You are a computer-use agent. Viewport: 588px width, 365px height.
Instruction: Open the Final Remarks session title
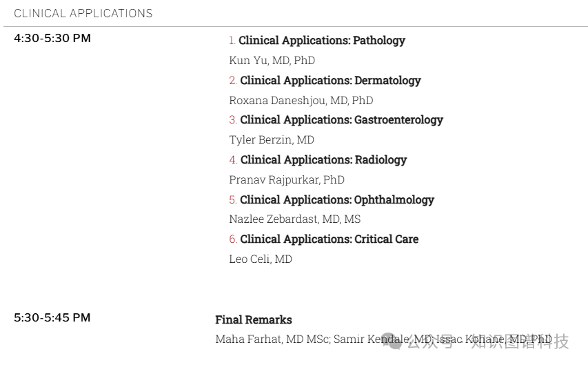pos(254,319)
